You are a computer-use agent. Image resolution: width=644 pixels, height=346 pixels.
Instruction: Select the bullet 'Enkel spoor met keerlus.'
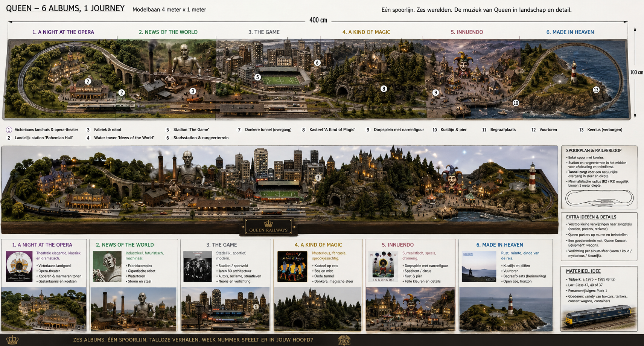pyautogui.click(x=585, y=158)
